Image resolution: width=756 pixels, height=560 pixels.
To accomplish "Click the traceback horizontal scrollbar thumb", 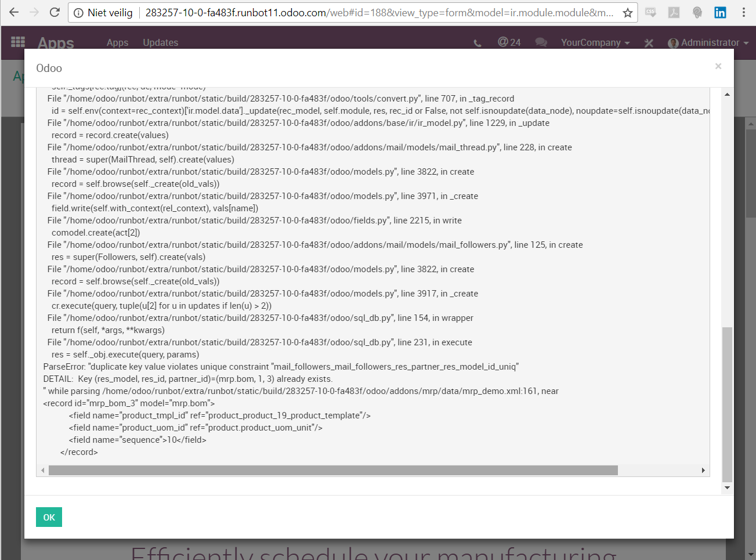I will tap(333, 470).
